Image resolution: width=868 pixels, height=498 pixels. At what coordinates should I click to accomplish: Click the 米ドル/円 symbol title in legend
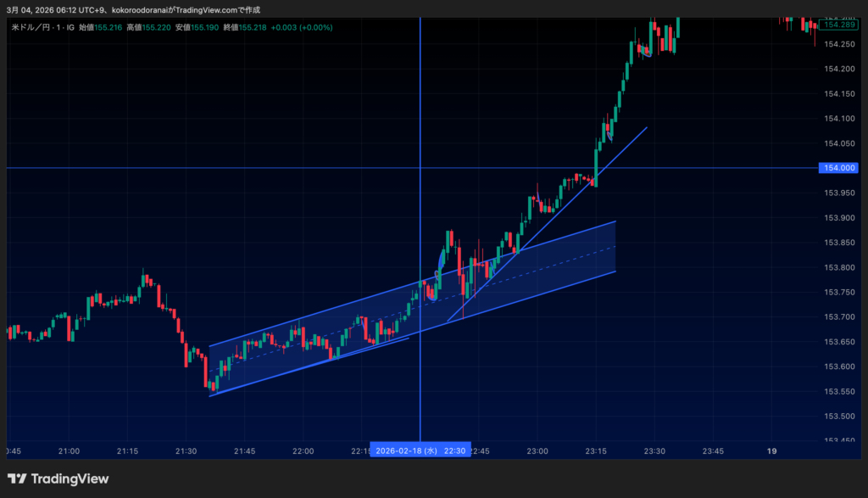pos(30,28)
